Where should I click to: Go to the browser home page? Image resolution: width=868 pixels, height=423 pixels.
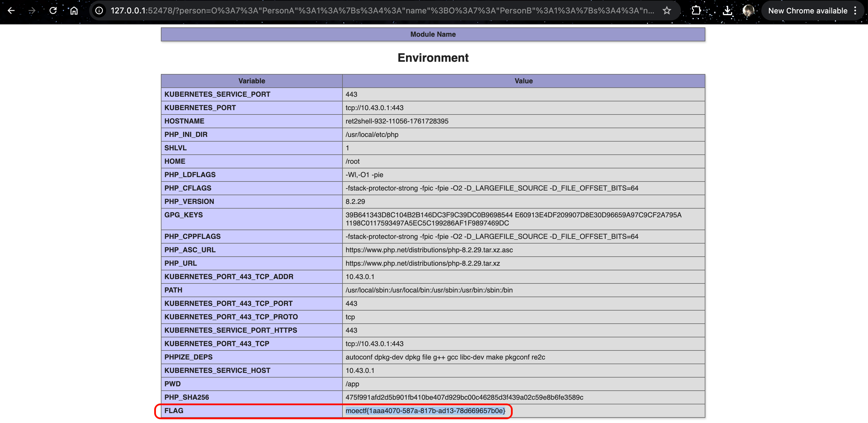pyautogui.click(x=74, y=11)
